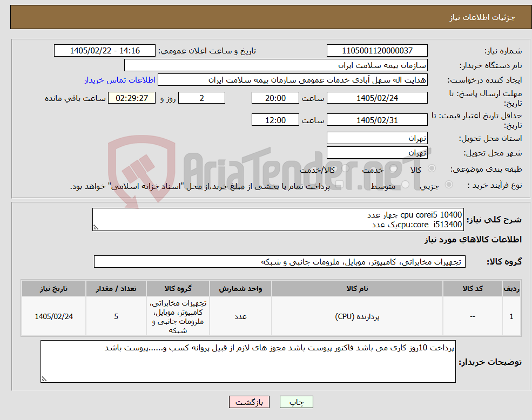Click the Islamic treasury payment note text
The height and width of the screenshot is (420, 532).
point(200,186)
